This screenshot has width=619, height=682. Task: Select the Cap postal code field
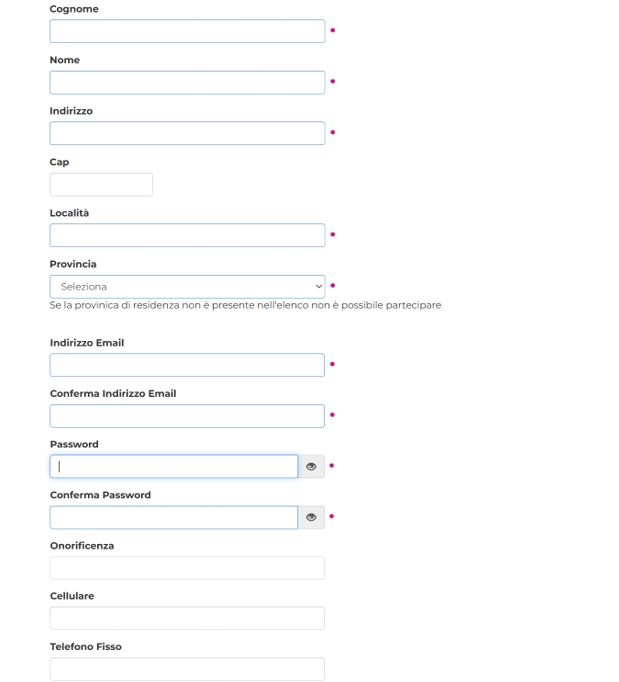(101, 184)
